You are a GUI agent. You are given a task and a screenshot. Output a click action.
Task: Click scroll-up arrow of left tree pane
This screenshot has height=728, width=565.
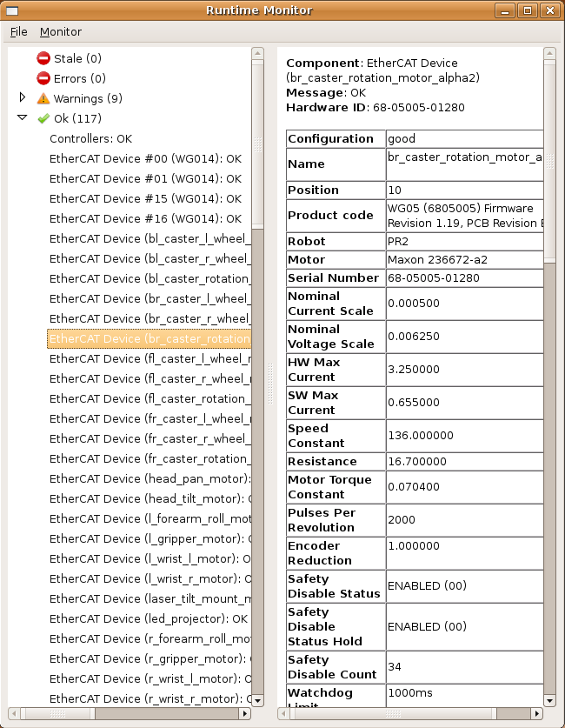[258, 53]
